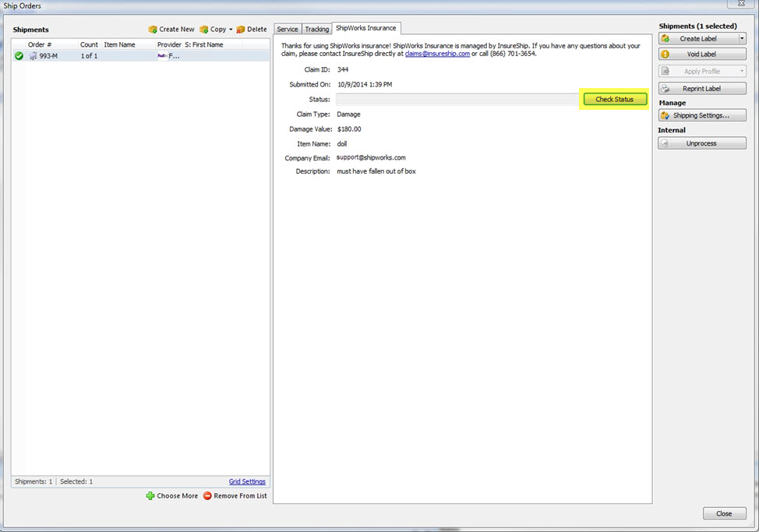Click the empty Status field
This screenshot has width=759, height=532.
(x=457, y=99)
